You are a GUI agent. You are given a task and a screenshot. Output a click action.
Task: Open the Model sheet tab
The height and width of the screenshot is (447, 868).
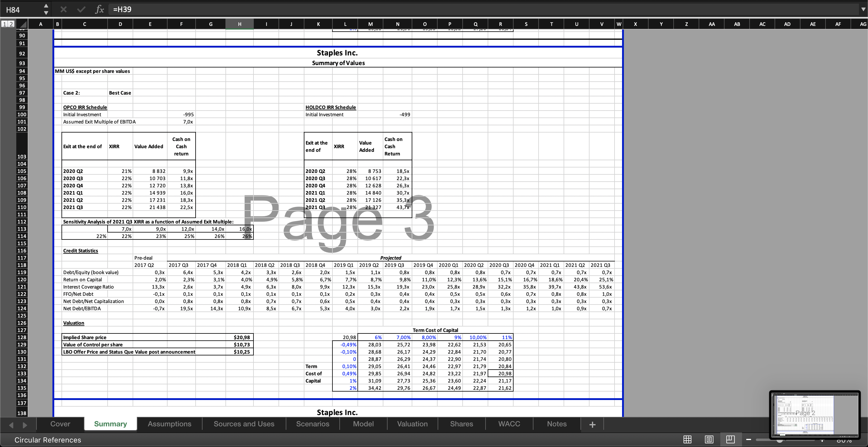[x=363, y=424]
